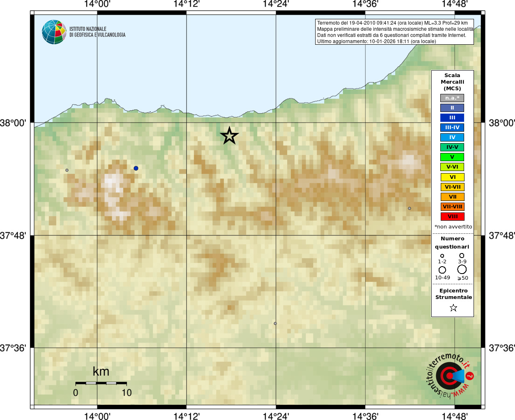Click the blue intensity marker near 14°05'
This screenshot has height=420, width=515.
[x=136, y=168]
